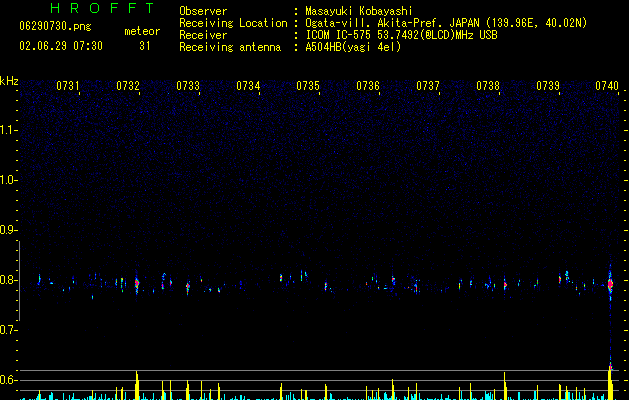
Task: Click the date stamp 02.06.29 07:30
Action: coord(61,46)
